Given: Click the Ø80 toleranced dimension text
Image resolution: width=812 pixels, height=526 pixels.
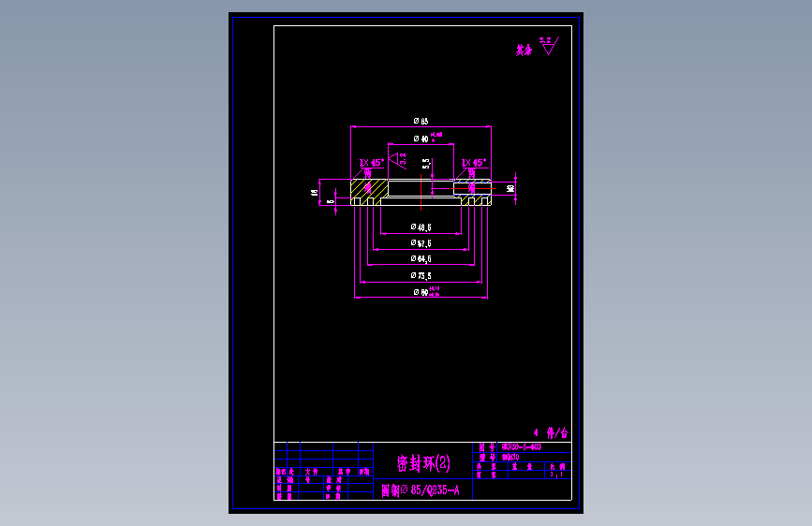Looking at the screenshot, I should [x=426, y=292].
